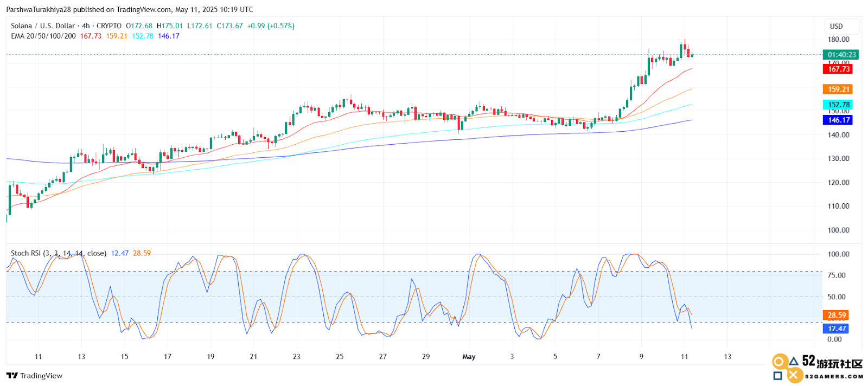Click the low price L172.61
The height and width of the screenshot is (386, 868).
pyautogui.click(x=200, y=26)
